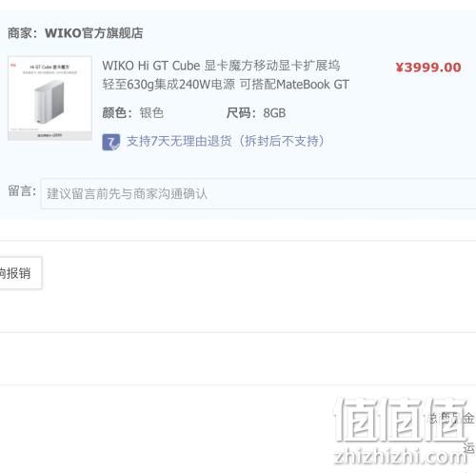This screenshot has height=473, width=476.
Task: Select the 8GB size value
Action: coord(274,113)
